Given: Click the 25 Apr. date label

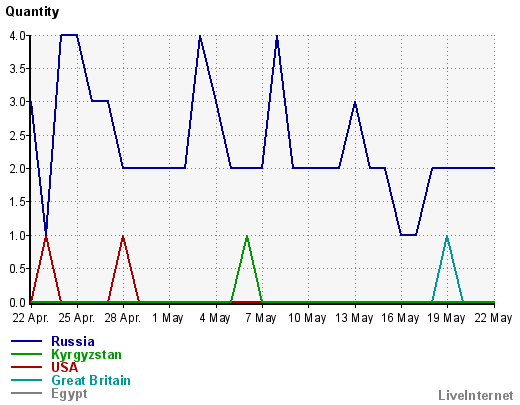Looking at the screenshot, I should coord(76,318).
